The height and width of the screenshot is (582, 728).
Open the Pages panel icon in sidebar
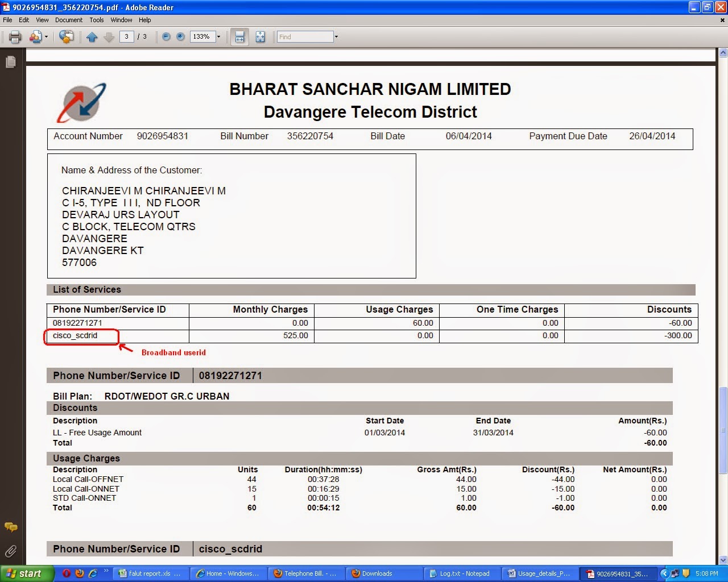pyautogui.click(x=10, y=61)
